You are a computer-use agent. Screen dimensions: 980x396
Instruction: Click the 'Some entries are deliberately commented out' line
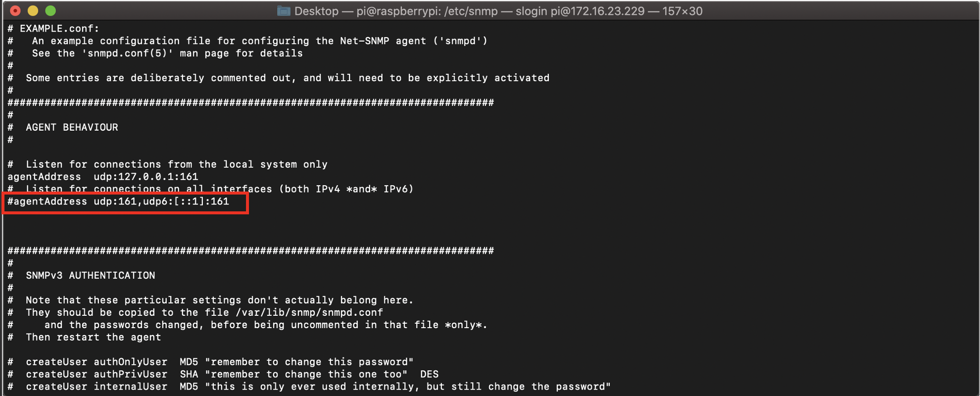pyautogui.click(x=279, y=78)
